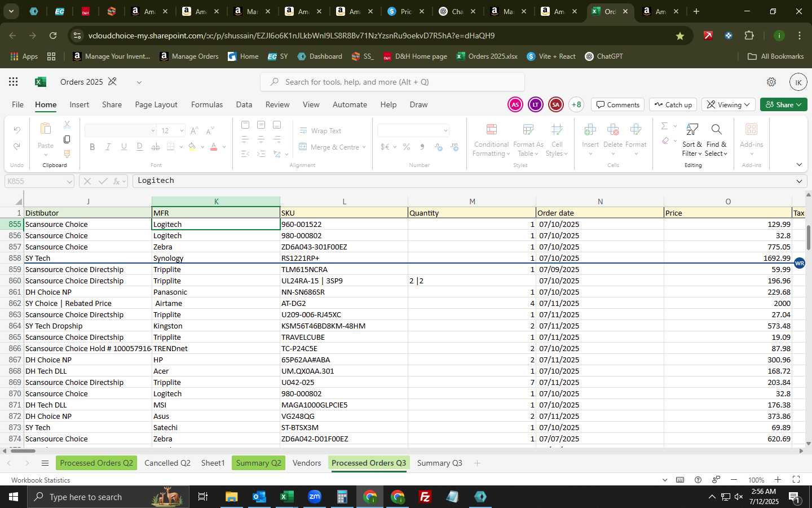Open the number format dropdown

tap(445, 130)
